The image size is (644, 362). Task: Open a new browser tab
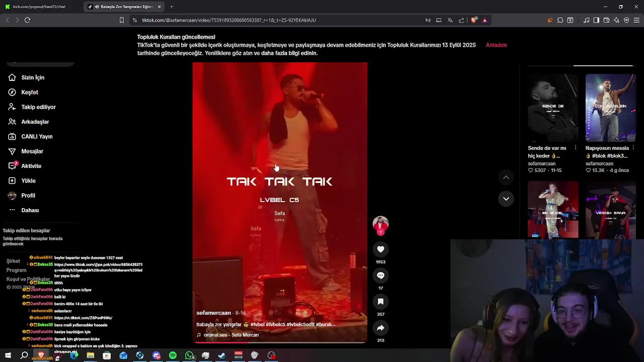coord(172,7)
